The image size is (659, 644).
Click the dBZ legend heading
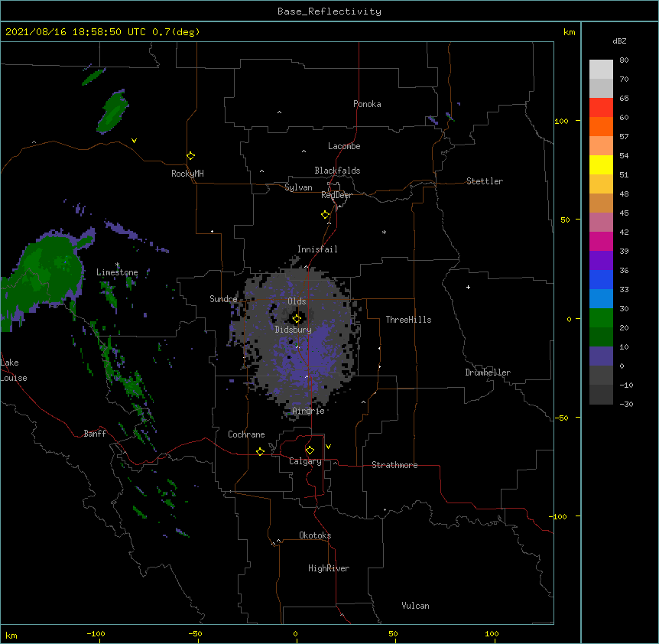(619, 41)
